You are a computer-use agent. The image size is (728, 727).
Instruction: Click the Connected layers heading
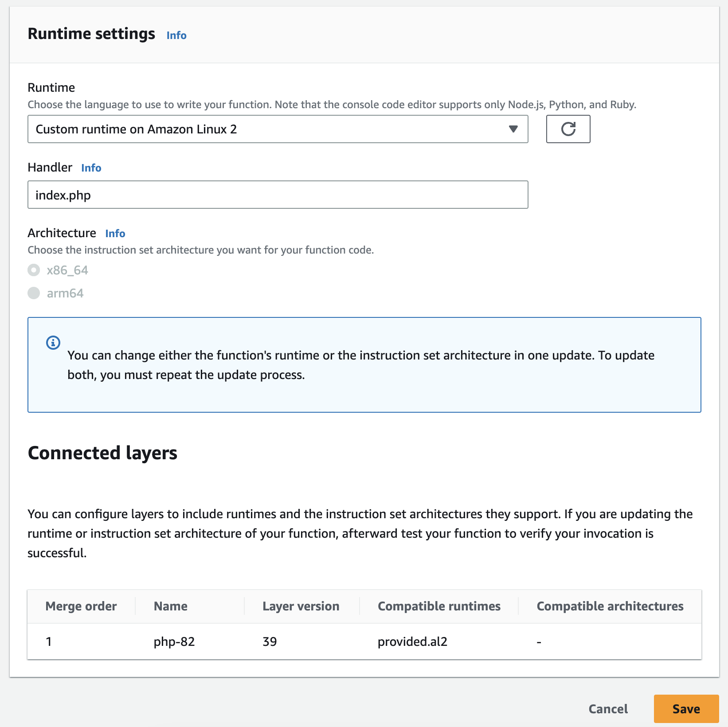(x=102, y=453)
